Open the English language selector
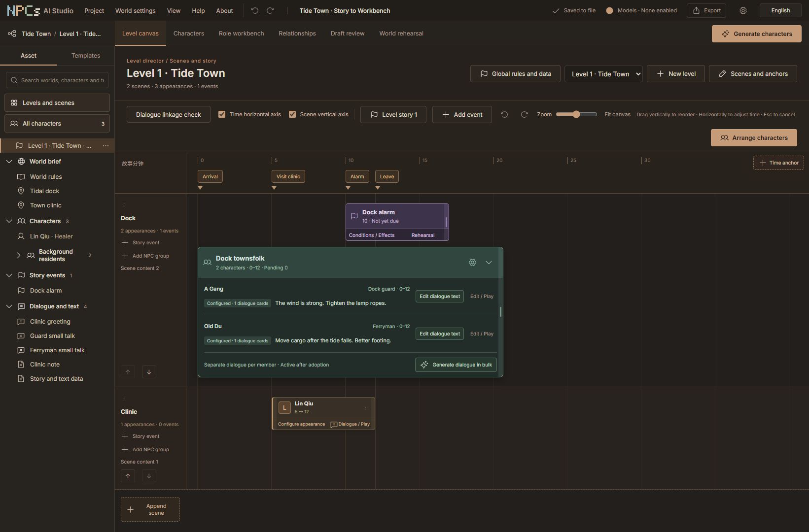 coord(780,10)
